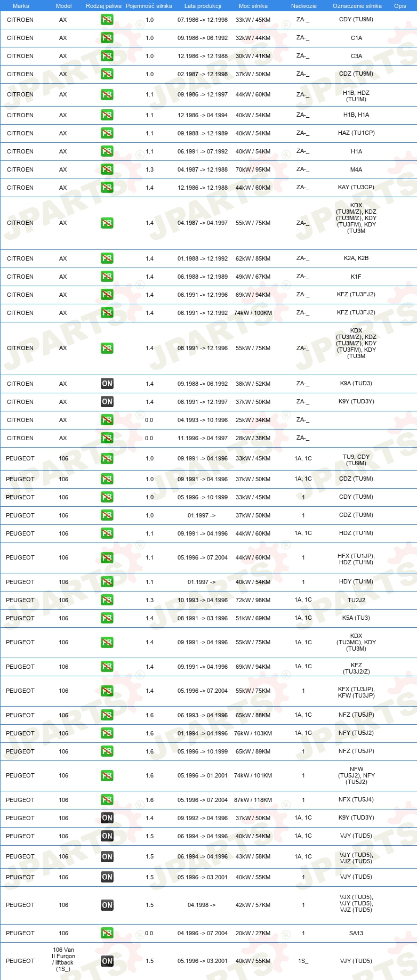Click petrol icon in 74kW / 100KM row
Image resolution: width=417 pixels, height=980 pixels.
pyautogui.click(x=107, y=313)
